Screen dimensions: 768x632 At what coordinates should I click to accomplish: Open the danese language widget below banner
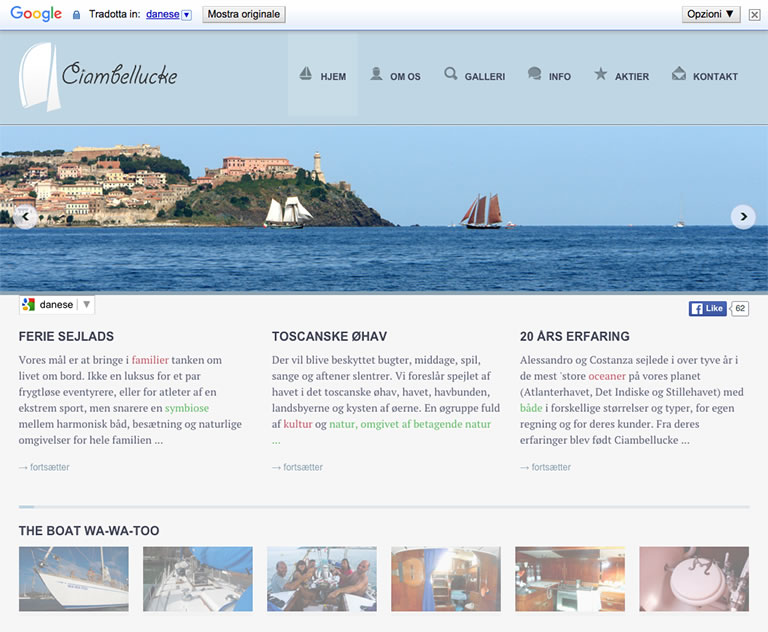pos(57,305)
